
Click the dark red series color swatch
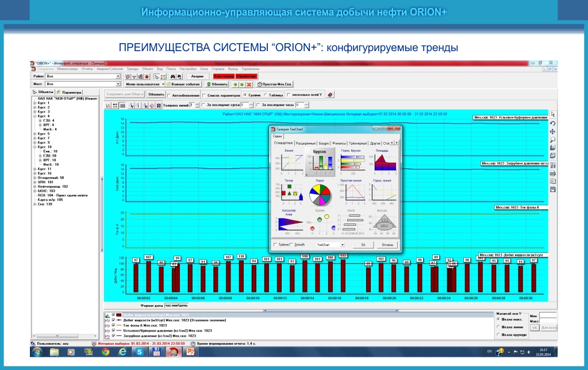click(x=119, y=315)
